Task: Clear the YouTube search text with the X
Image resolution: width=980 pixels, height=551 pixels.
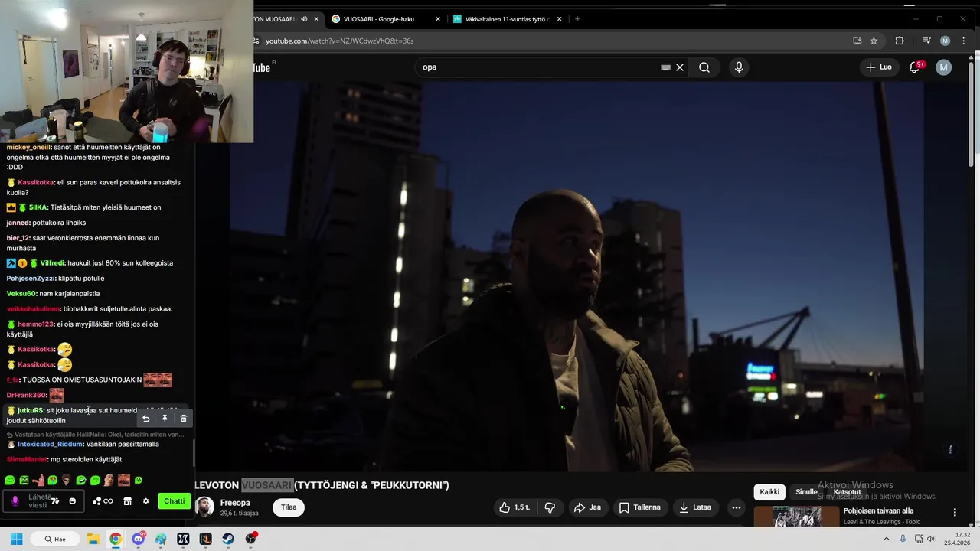Action: 680,67
